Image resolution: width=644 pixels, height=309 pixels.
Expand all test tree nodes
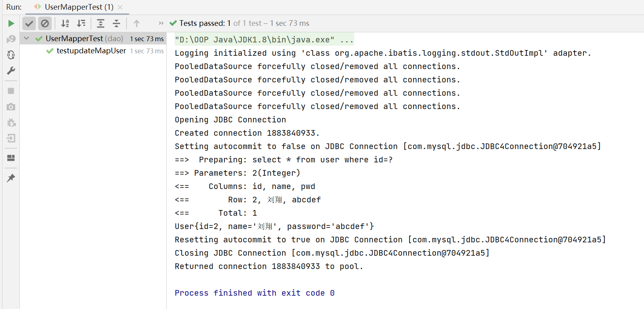tap(101, 23)
